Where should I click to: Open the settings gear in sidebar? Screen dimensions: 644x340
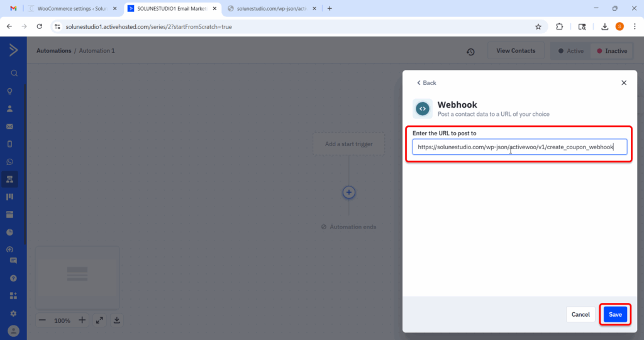tap(13, 314)
